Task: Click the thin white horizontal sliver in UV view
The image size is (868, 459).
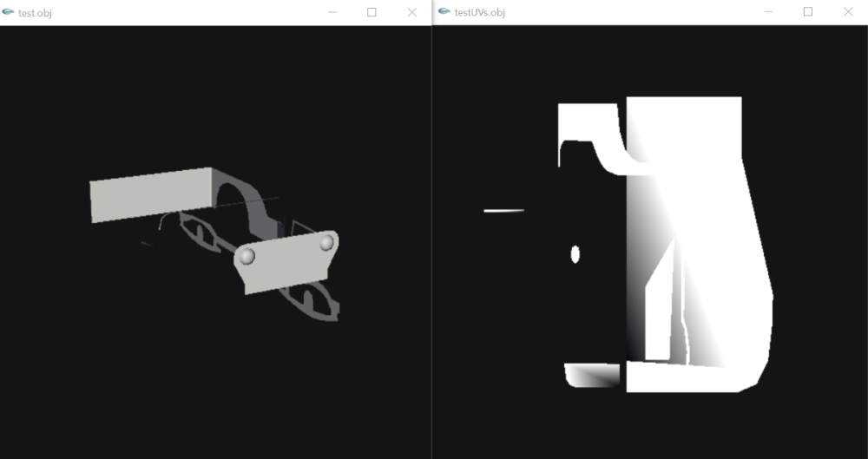Action: pyautogui.click(x=503, y=210)
